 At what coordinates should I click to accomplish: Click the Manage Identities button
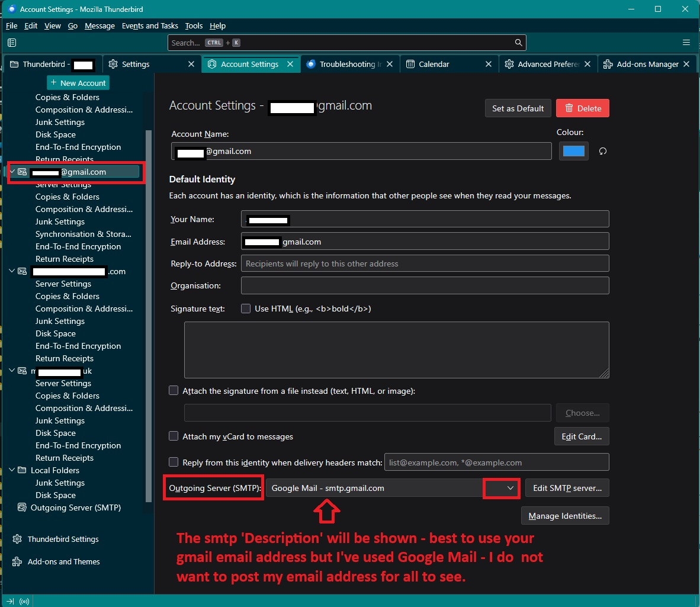(565, 515)
